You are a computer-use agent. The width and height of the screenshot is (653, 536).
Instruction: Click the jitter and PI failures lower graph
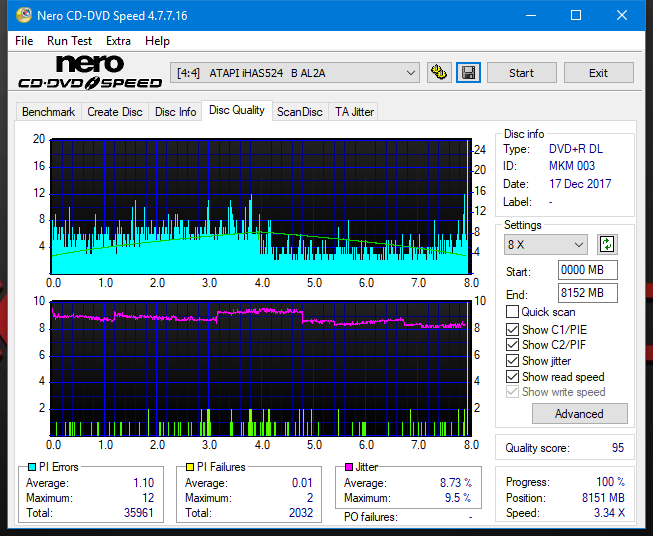261,368
